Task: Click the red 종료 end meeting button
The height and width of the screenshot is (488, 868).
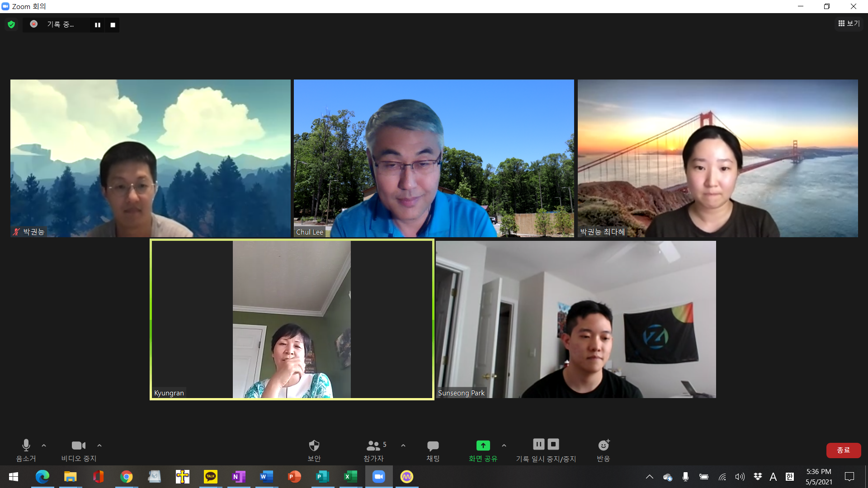Action: click(x=843, y=450)
